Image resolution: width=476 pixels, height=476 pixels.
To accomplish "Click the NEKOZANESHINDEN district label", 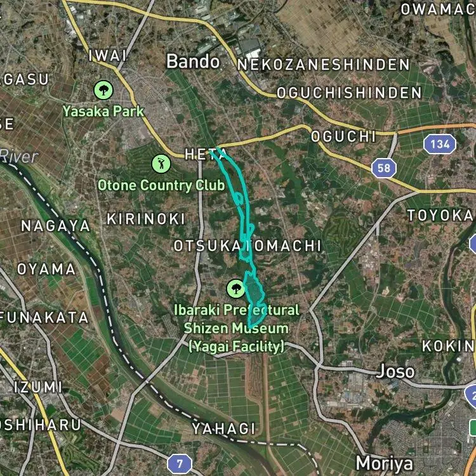I will [324, 65].
